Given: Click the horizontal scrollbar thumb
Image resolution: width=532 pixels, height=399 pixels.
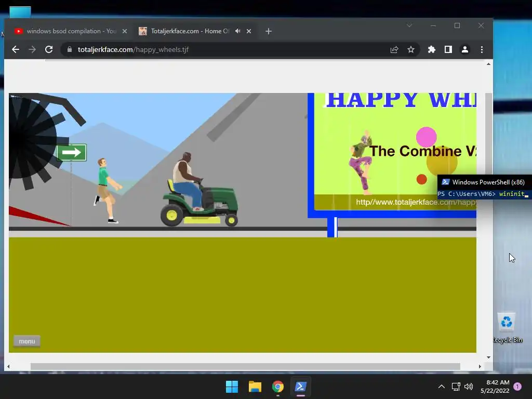Looking at the screenshot, I should click(245, 366).
